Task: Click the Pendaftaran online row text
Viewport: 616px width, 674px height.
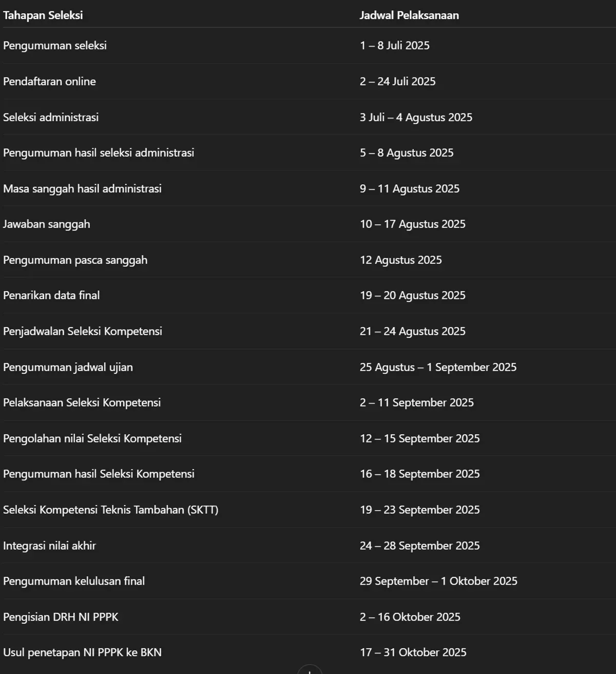Action: point(49,81)
